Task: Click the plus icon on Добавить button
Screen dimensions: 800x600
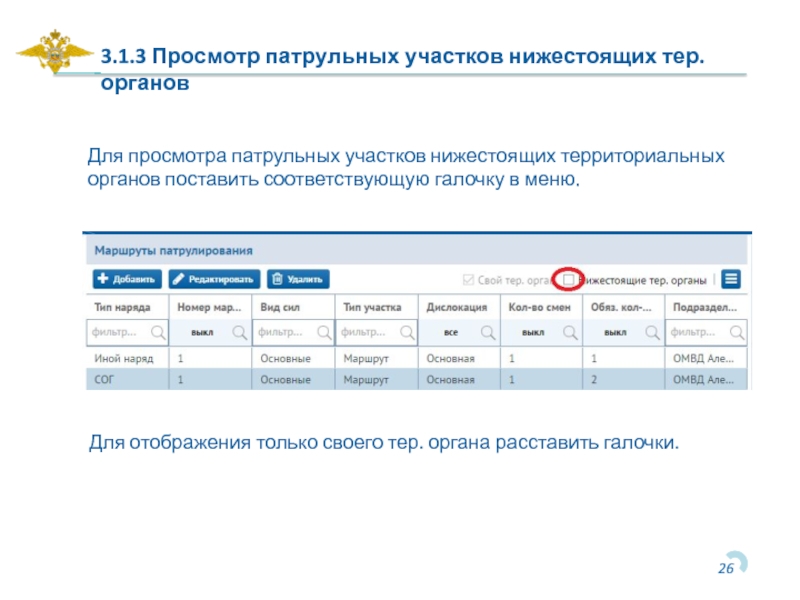Action: tap(103, 279)
